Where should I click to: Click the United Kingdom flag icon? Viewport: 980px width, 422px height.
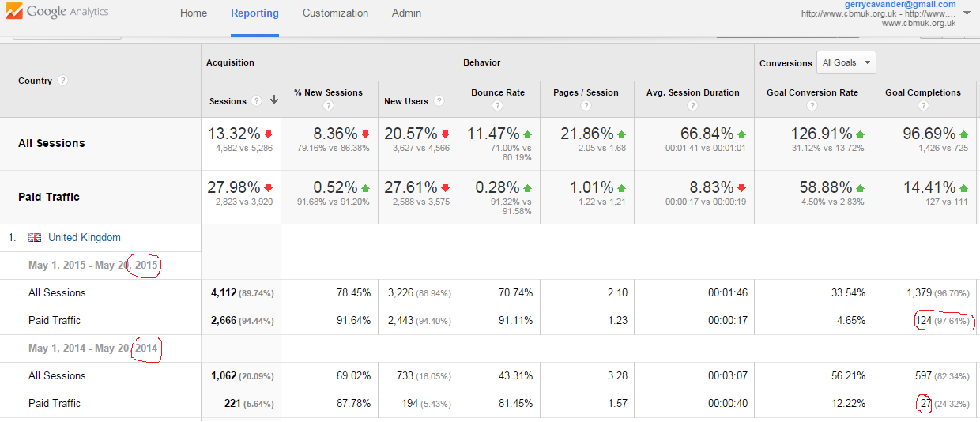tap(35, 238)
